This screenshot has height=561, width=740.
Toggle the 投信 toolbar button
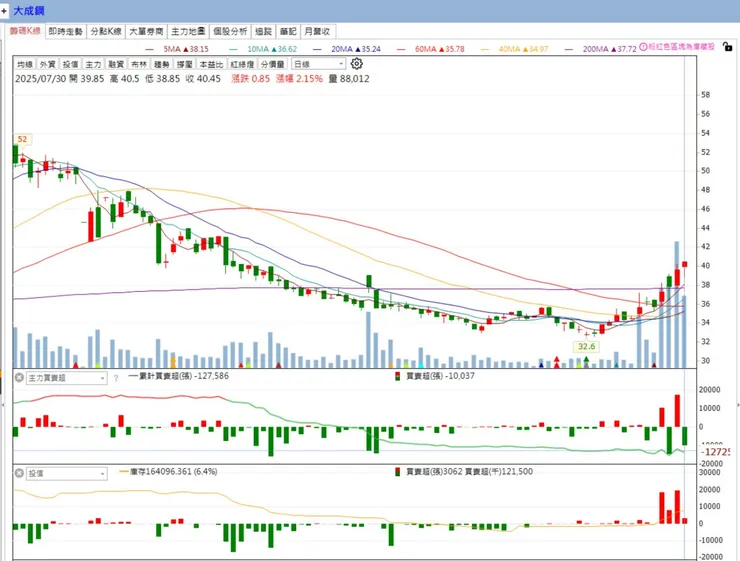click(x=70, y=64)
